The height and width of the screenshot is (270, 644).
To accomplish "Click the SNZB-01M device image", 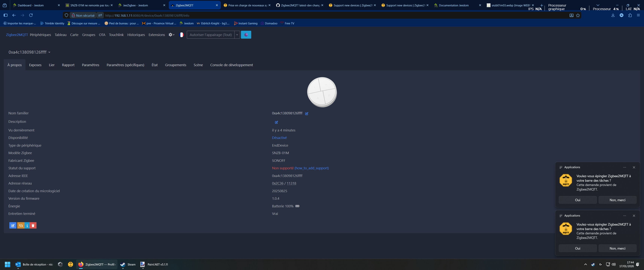I will pos(322,92).
